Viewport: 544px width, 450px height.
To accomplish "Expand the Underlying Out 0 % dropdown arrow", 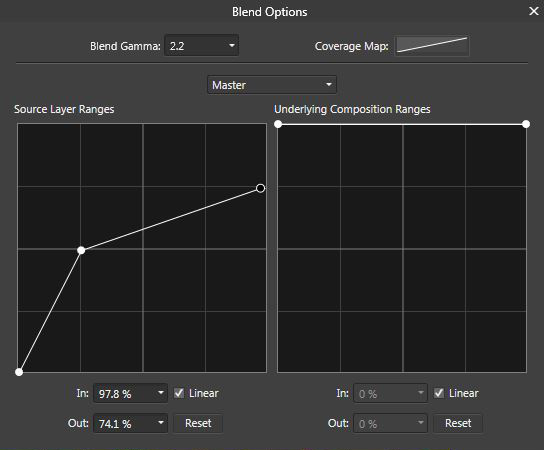I will [x=420, y=423].
